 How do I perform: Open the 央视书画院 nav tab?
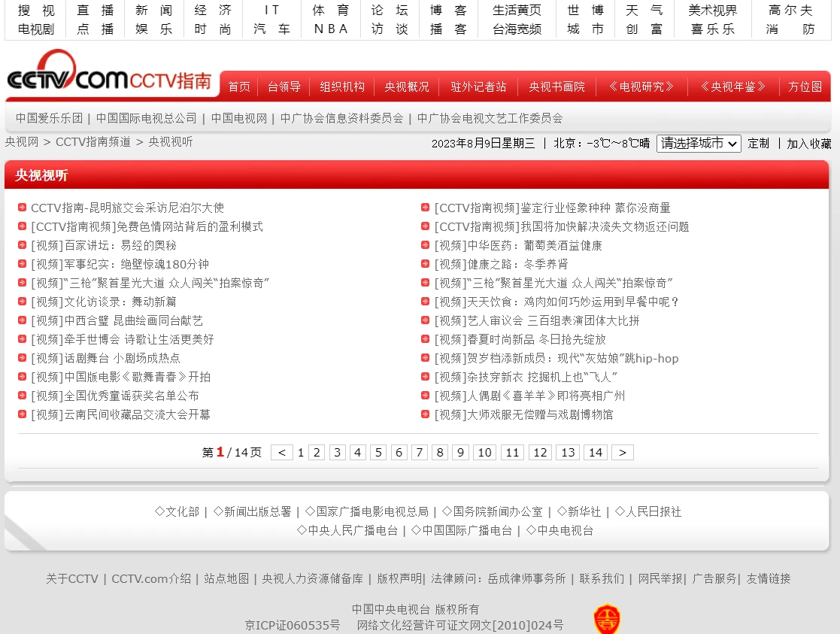pyautogui.click(x=556, y=86)
